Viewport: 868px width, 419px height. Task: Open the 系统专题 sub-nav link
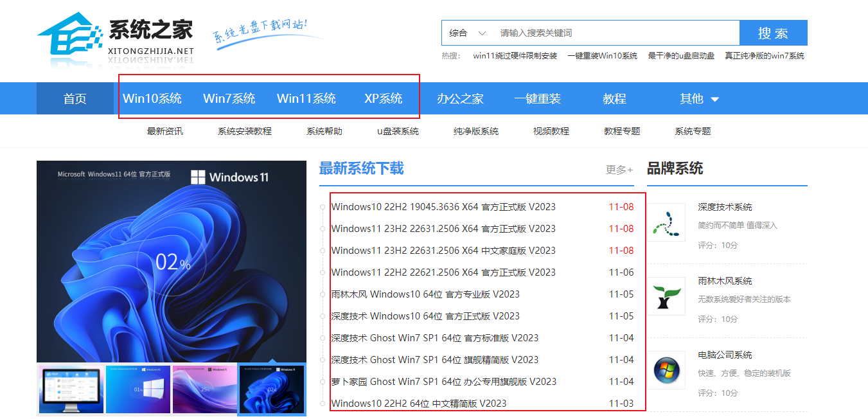point(693,131)
